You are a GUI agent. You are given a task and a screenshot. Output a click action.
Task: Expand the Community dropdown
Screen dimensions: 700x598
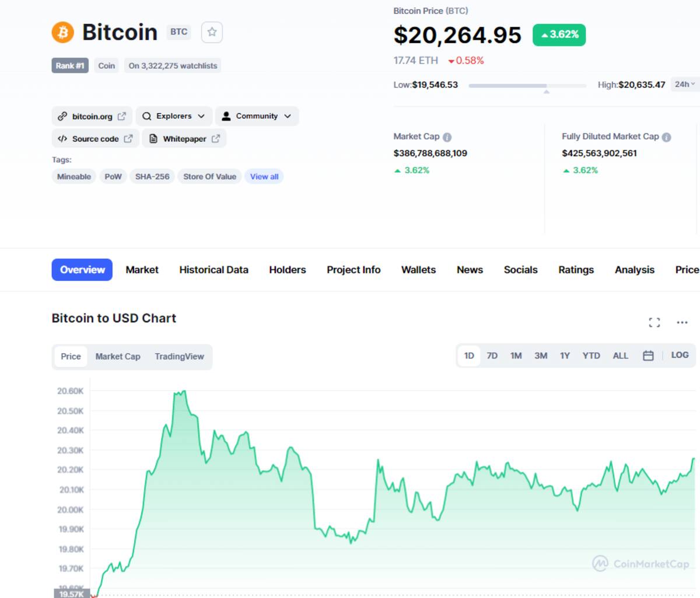click(x=257, y=116)
